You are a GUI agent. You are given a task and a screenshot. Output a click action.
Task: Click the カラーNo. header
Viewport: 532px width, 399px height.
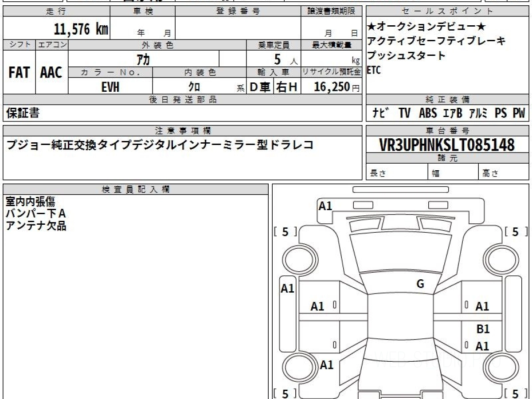pyautogui.click(x=110, y=72)
